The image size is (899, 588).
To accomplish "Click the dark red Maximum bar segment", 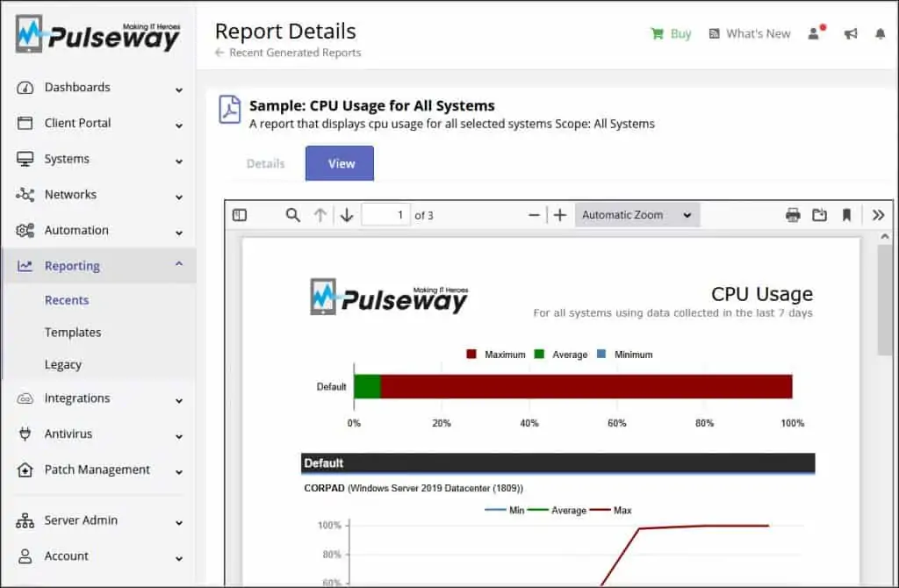I will click(586, 387).
